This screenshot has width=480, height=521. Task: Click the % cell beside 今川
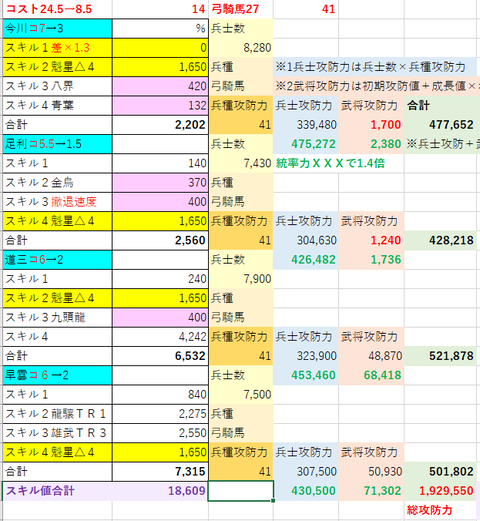click(x=160, y=29)
